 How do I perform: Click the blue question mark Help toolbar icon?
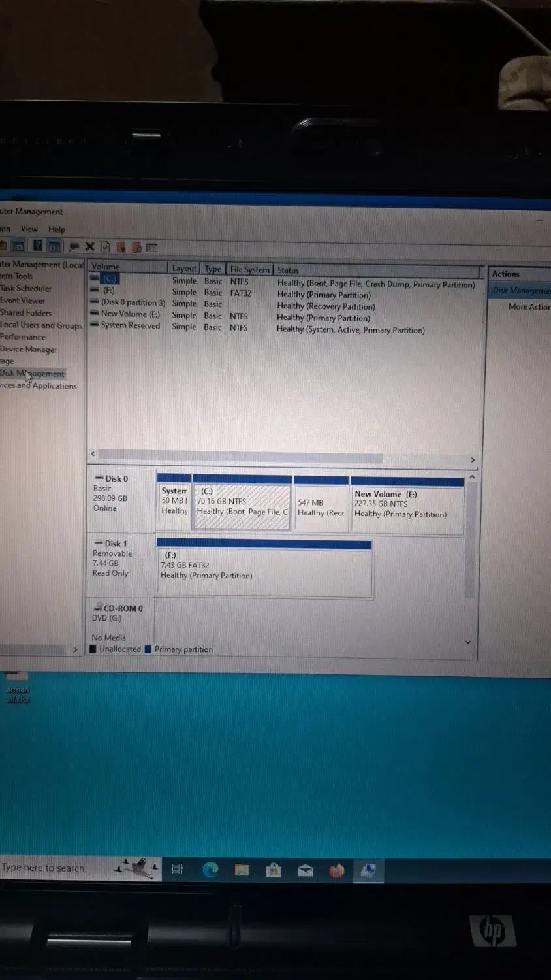(x=38, y=246)
